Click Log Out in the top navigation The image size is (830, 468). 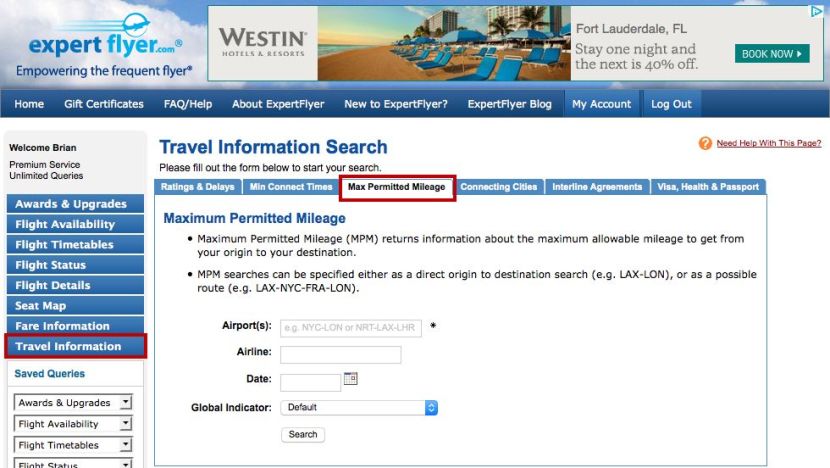(671, 104)
